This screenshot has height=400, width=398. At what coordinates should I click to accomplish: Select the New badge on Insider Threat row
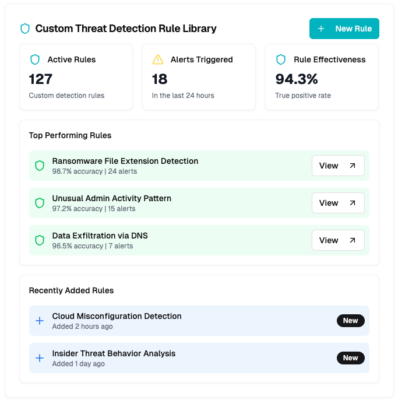[350, 358]
